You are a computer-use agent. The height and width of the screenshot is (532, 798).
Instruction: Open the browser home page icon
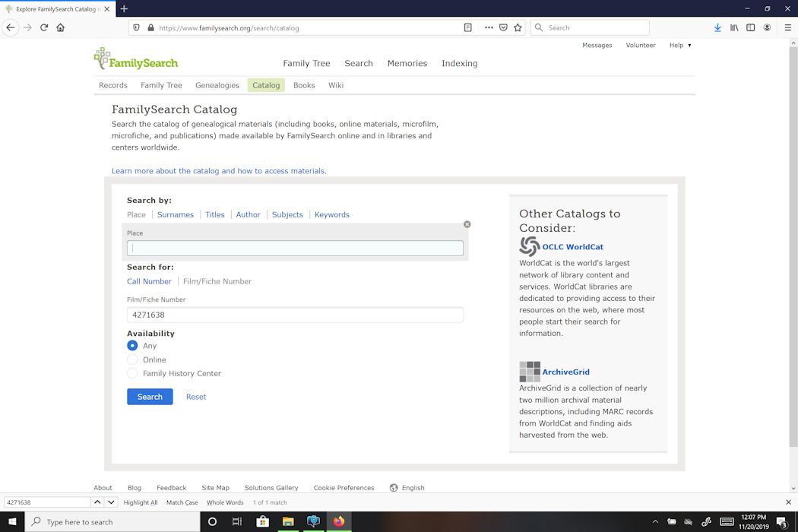[x=61, y=27]
